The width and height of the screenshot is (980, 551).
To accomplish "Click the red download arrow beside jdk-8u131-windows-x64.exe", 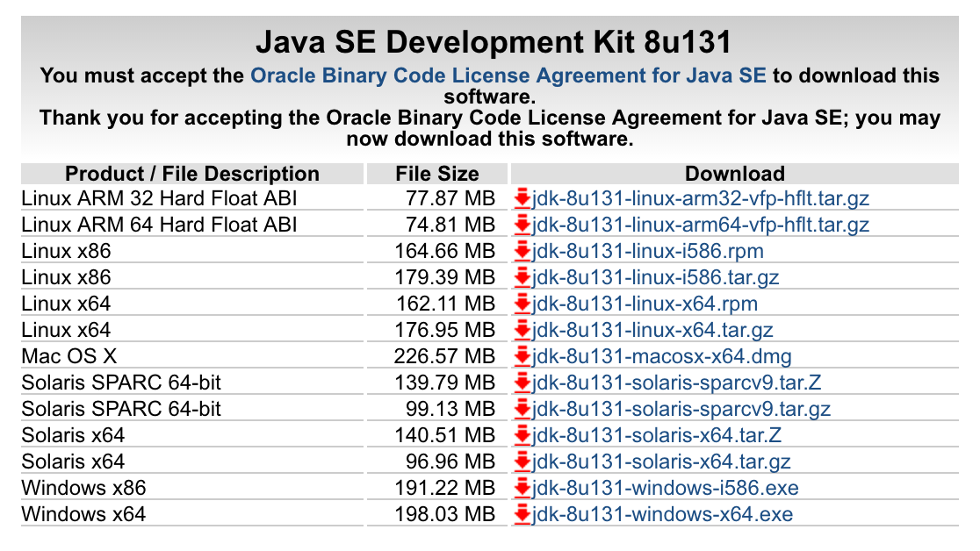I will tap(522, 514).
